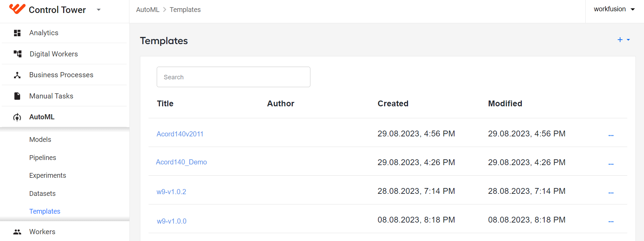Screen dimensions: 644x241
Task: Open the Acord140v2011 template
Action: pyautogui.click(x=180, y=134)
